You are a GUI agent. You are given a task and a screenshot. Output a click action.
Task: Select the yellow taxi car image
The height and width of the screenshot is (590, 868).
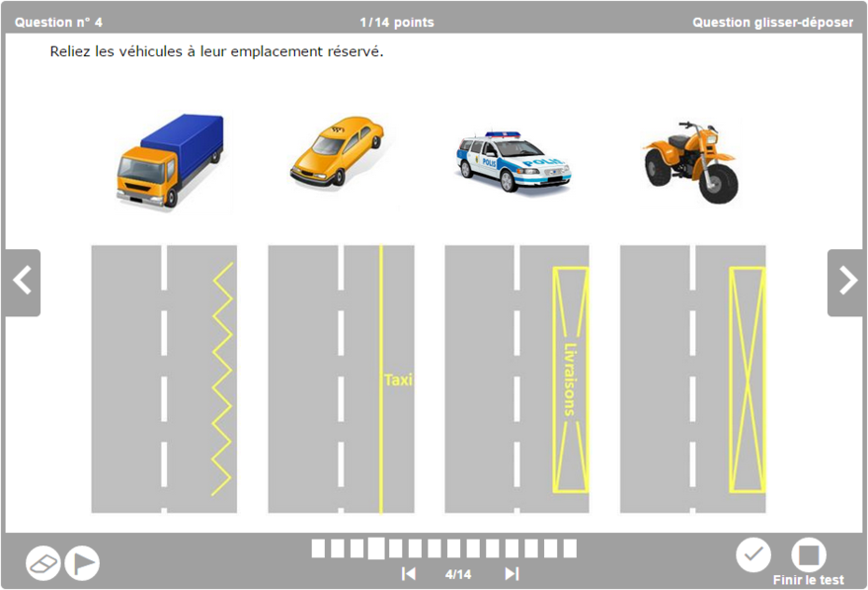tap(337, 151)
